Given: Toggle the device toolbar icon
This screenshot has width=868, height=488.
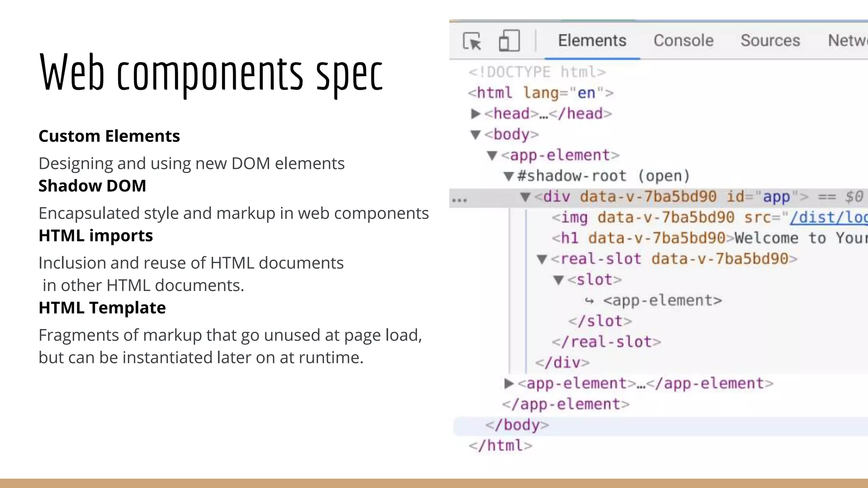Looking at the screenshot, I should click(x=509, y=41).
